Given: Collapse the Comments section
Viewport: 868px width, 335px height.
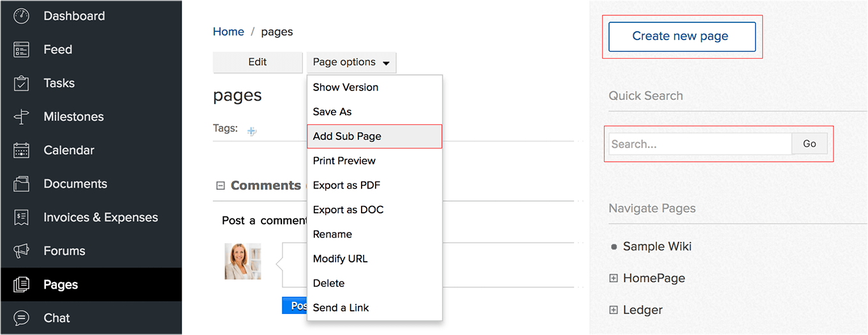Looking at the screenshot, I should [221, 186].
